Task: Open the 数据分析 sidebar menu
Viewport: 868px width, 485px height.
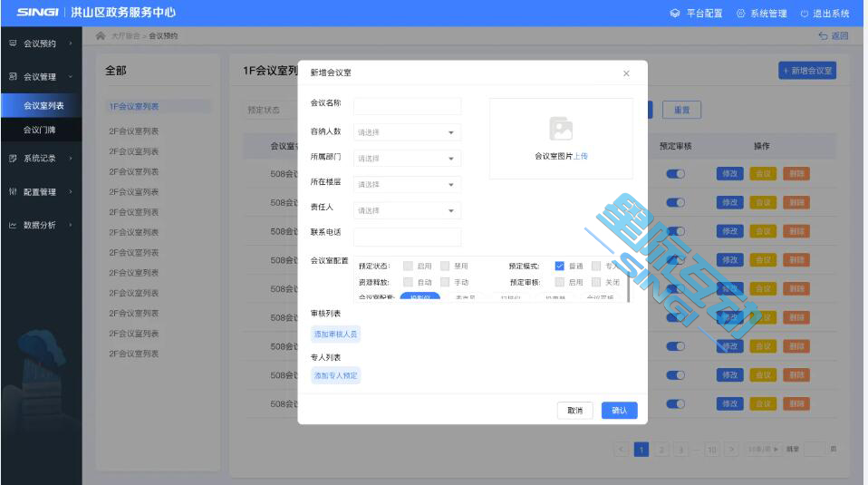Action: 40,225
